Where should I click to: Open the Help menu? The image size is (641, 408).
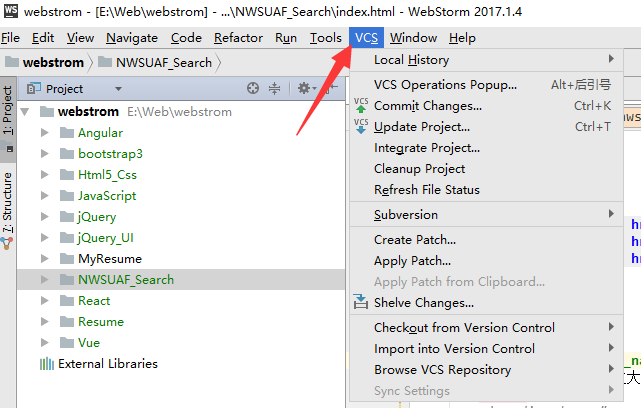pos(462,38)
